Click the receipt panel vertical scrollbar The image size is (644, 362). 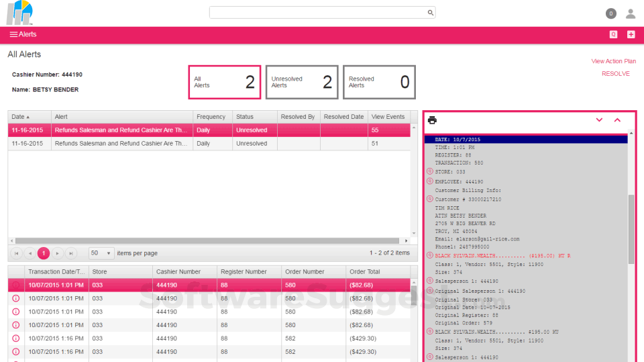631,229
